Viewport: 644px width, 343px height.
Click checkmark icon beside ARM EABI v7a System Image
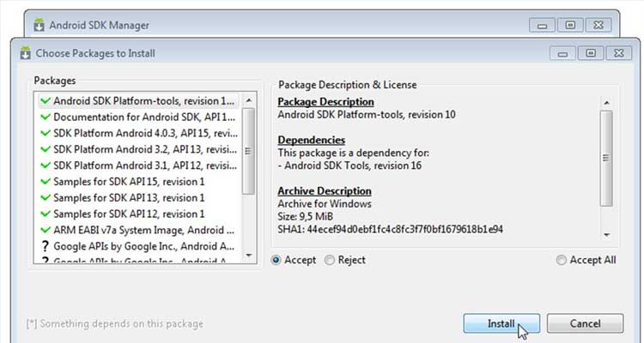[46, 230]
